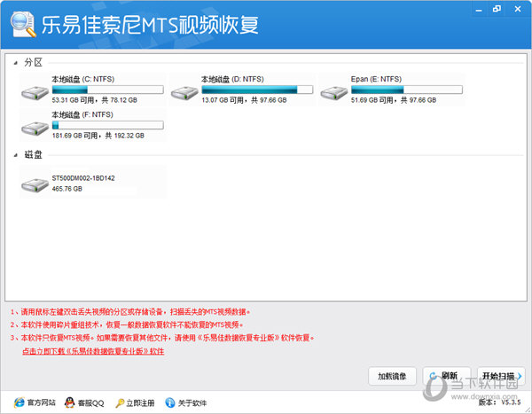Click the 分区 section header text

pyautogui.click(x=34, y=62)
